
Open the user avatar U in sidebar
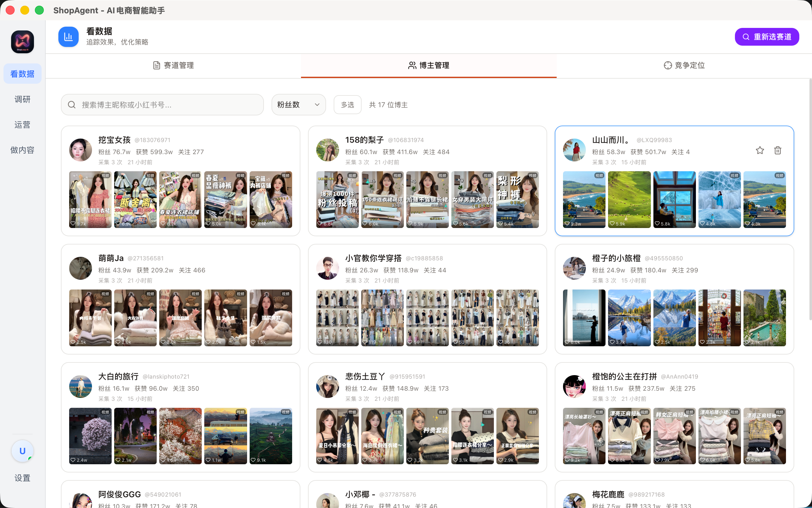(x=23, y=451)
